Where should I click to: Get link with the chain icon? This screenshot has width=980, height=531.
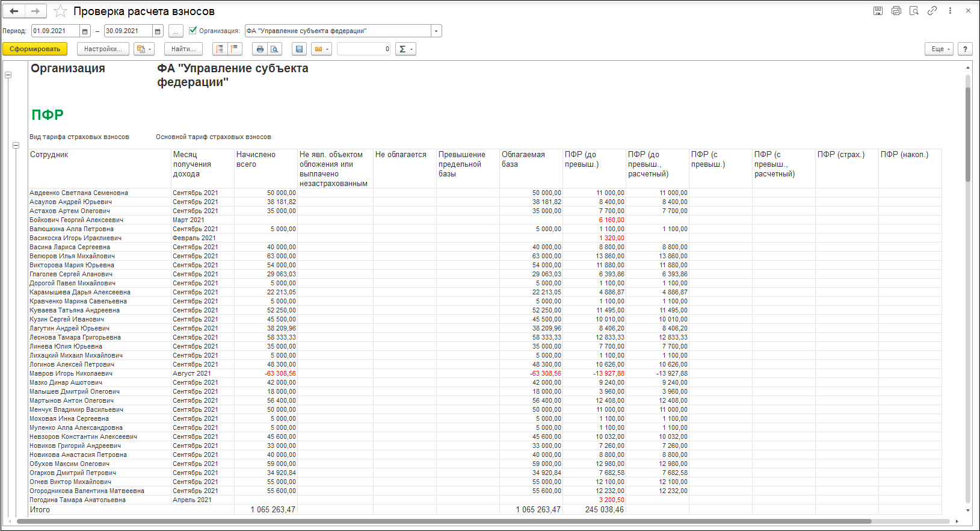pyautogui.click(x=932, y=11)
